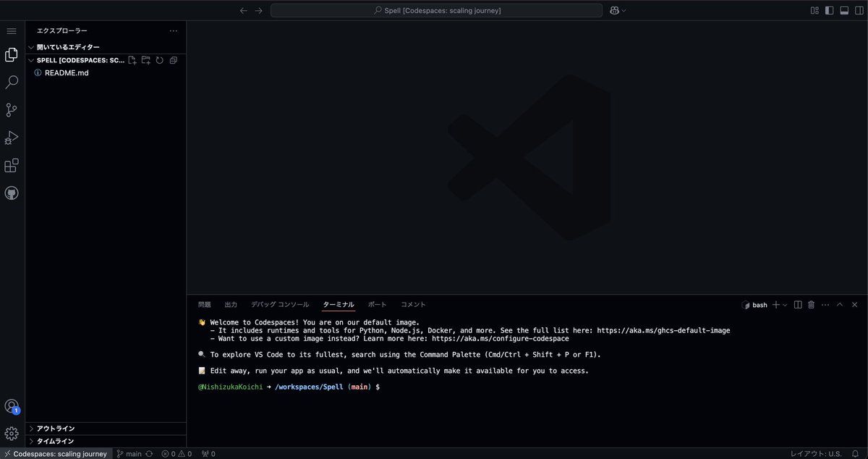
Task: Open the terminal panel more actions menu
Action: point(825,305)
